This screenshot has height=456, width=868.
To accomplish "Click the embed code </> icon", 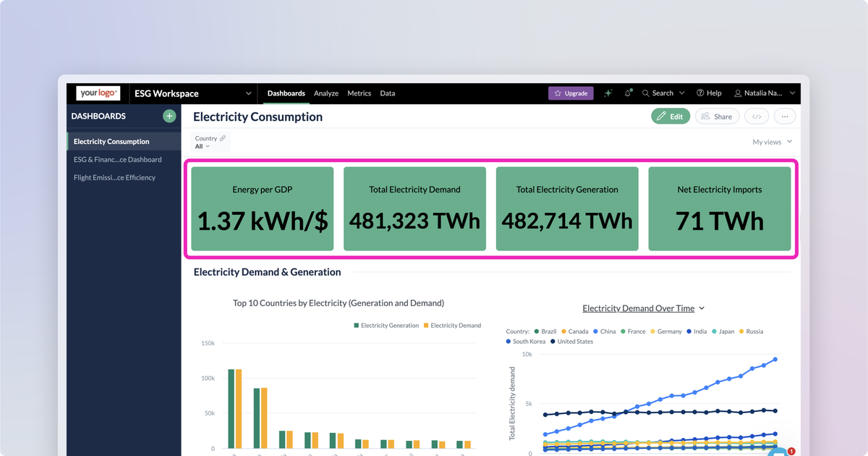I will (x=757, y=116).
